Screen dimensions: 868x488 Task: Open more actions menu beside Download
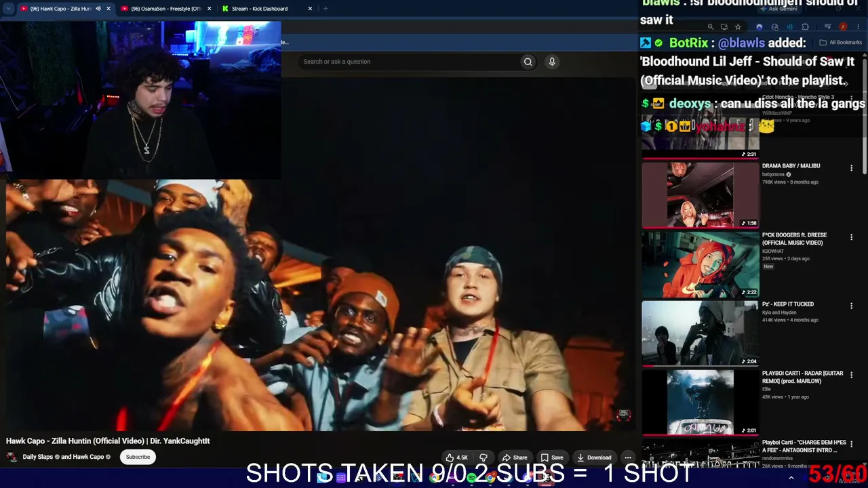tap(628, 457)
